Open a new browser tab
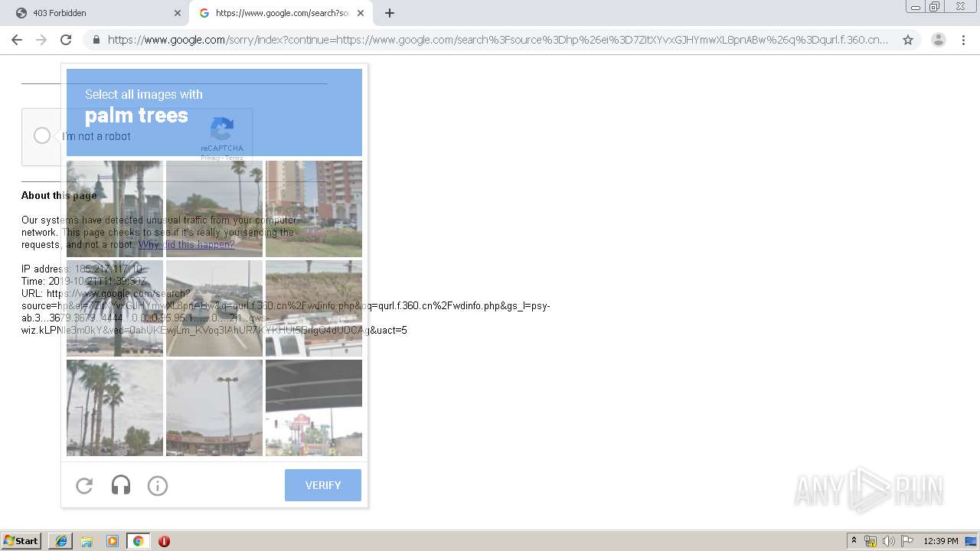980x551 pixels. [390, 13]
